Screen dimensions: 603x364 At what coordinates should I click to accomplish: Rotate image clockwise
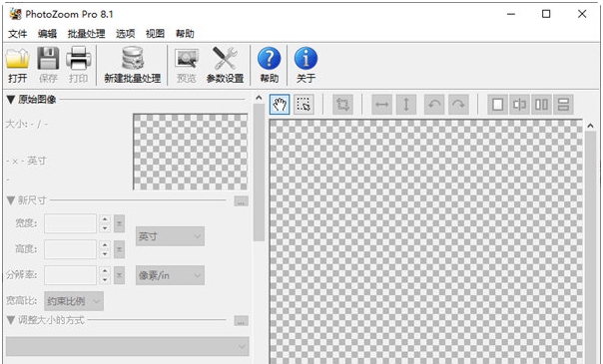(x=458, y=104)
